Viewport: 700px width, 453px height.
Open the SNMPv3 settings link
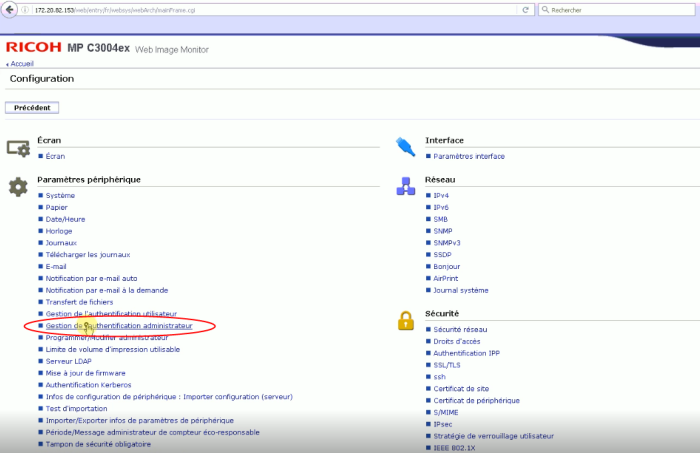click(446, 242)
